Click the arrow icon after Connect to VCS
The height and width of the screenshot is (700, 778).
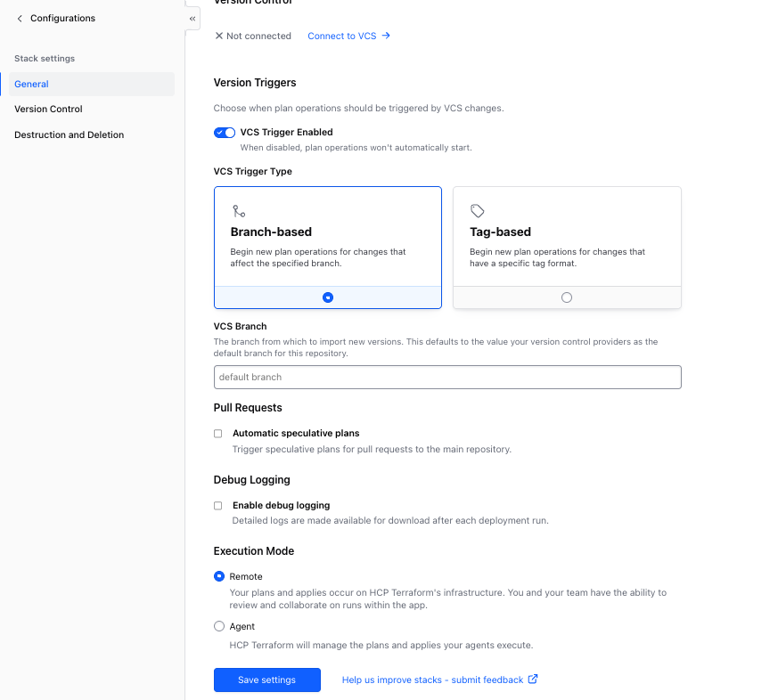(386, 37)
